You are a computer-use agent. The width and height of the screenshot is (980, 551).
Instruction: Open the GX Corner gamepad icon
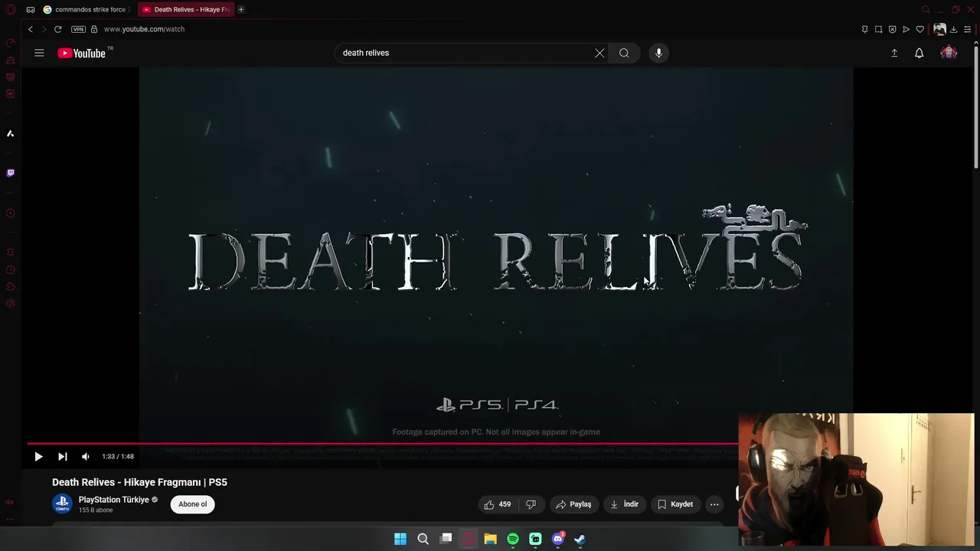coord(31,9)
